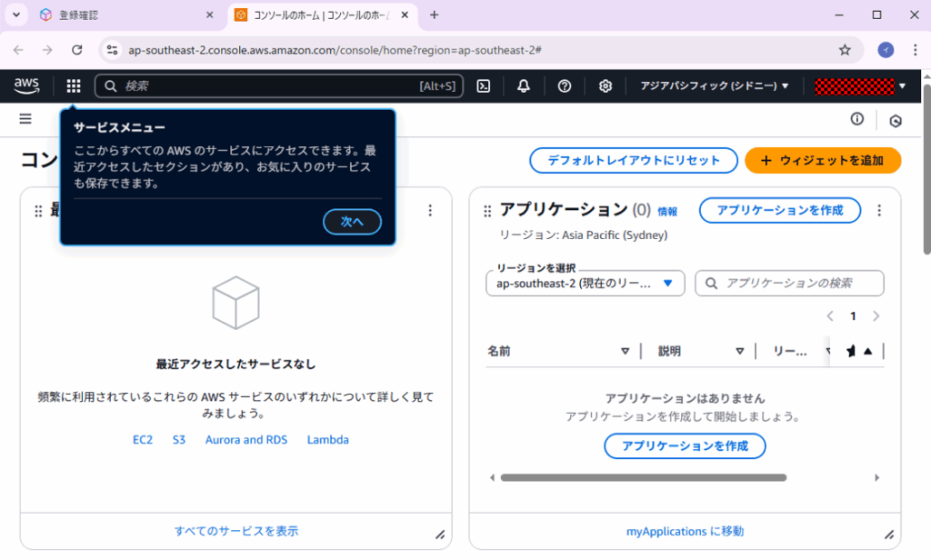931x560 pixels.
Task: Expand the account menu dropdown
Action: [860, 86]
